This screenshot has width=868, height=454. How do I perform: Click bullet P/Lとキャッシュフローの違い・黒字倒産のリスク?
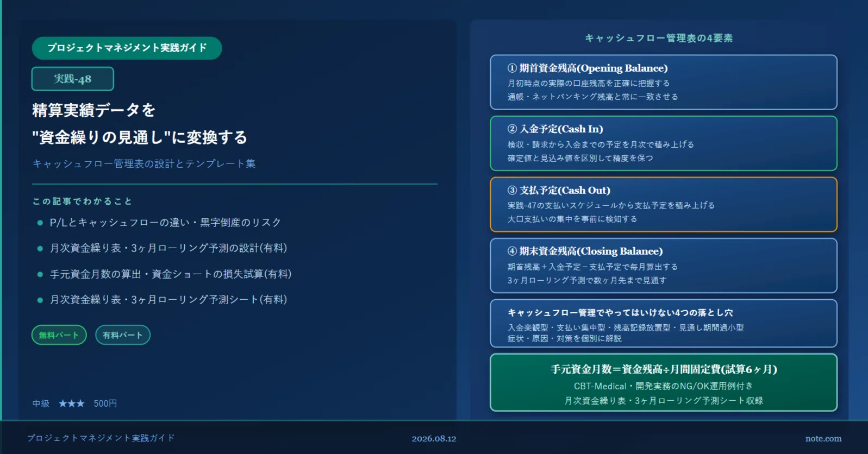165,223
